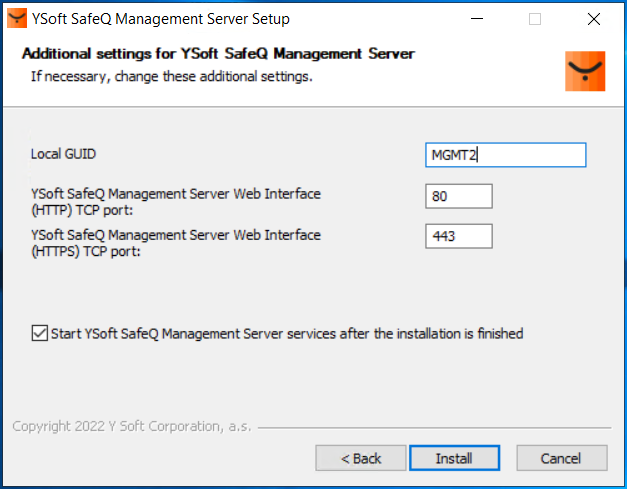Click the 'If necessary, change these' subtitle
Screen dimensions: 627x489
pos(171,76)
